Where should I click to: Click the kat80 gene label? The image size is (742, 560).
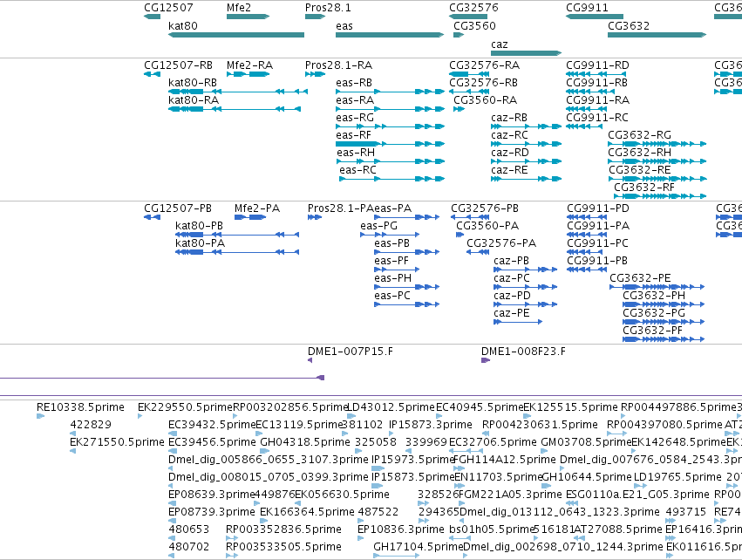point(183,26)
